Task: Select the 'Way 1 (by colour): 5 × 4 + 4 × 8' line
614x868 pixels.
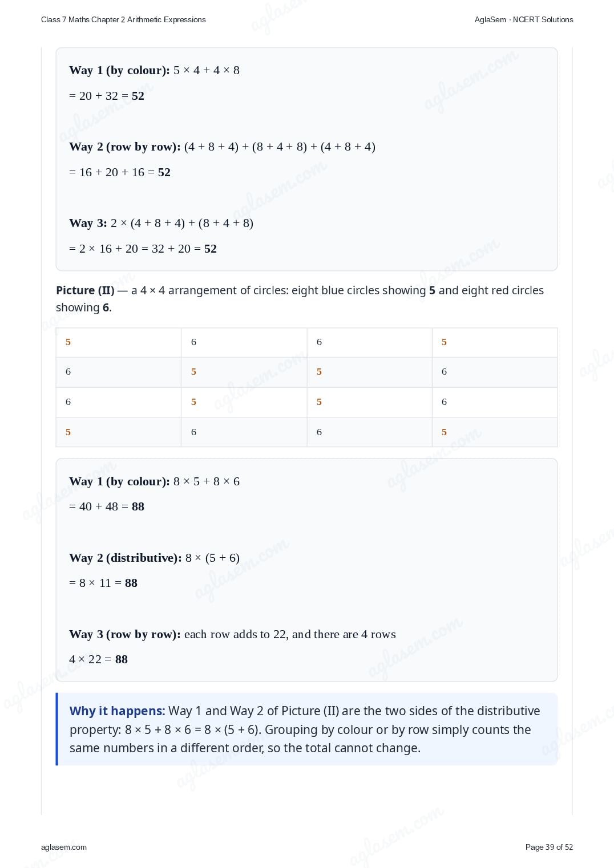Action: [154, 70]
